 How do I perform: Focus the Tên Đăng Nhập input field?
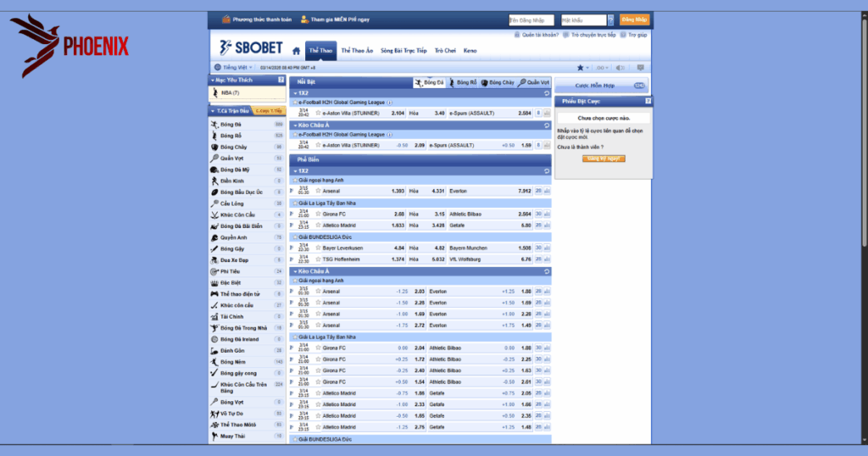531,20
